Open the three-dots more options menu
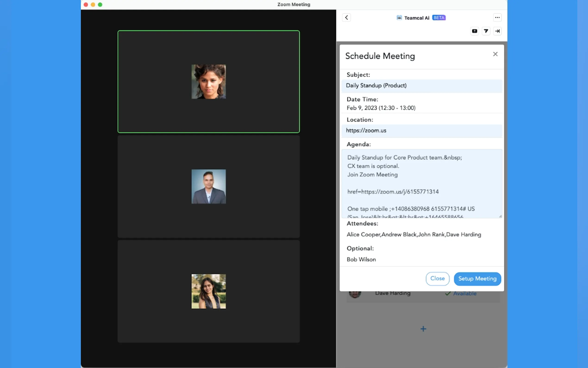This screenshot has width=588, height=368. pos(497,18)
